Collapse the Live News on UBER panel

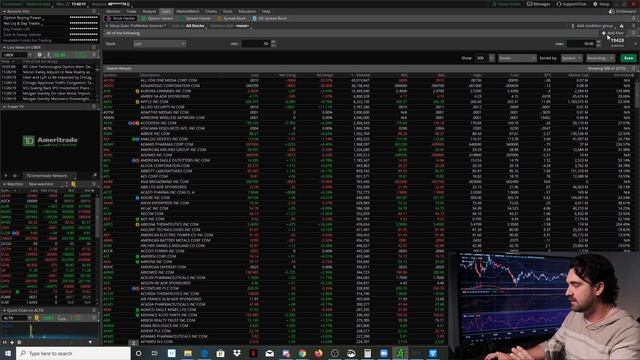tap(4, 47)
